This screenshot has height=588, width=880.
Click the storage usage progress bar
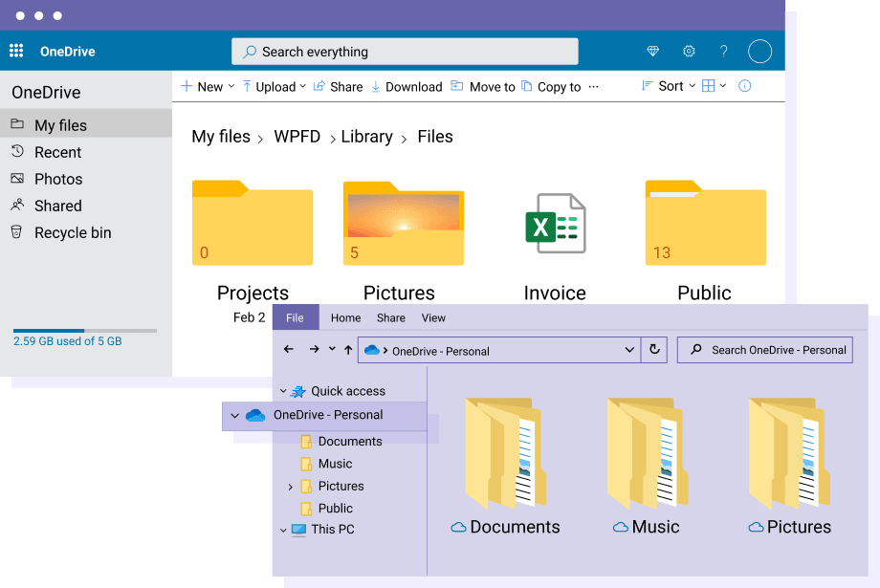click(85, 331)
